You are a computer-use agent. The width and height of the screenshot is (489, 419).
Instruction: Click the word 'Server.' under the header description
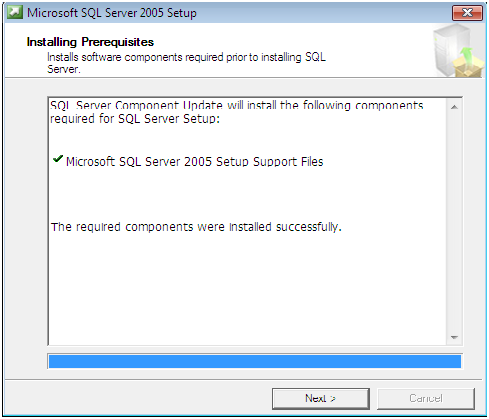point(64,69)
